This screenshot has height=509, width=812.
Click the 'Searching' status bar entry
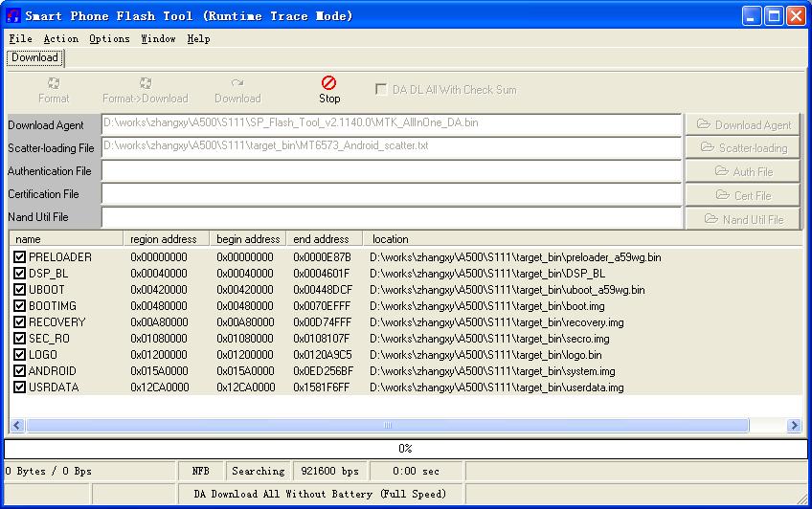[258, 471]
